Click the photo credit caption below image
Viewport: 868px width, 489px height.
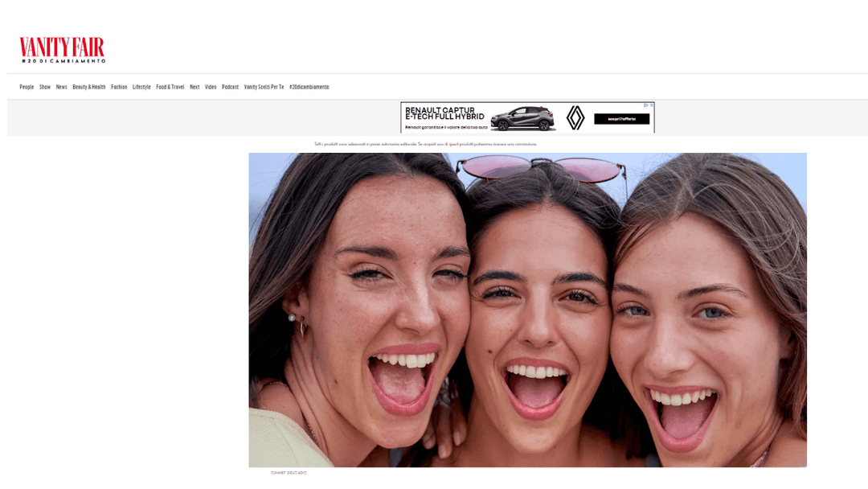[x=289, y=472]
